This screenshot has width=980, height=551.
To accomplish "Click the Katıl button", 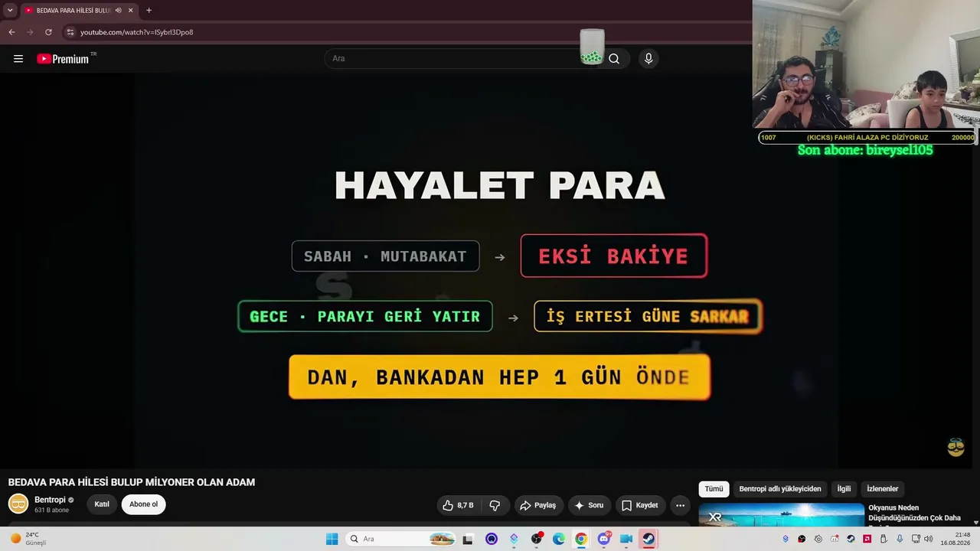I will (102, 504).
